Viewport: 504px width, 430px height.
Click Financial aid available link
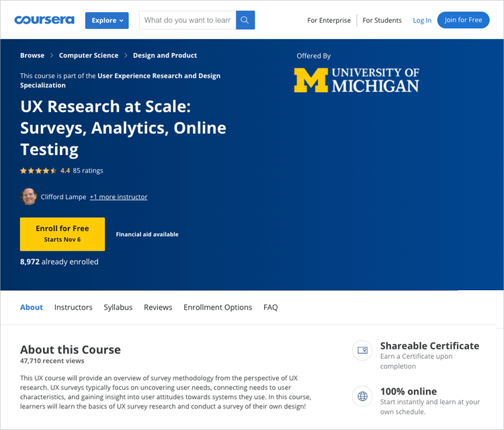tap(147, 234)
